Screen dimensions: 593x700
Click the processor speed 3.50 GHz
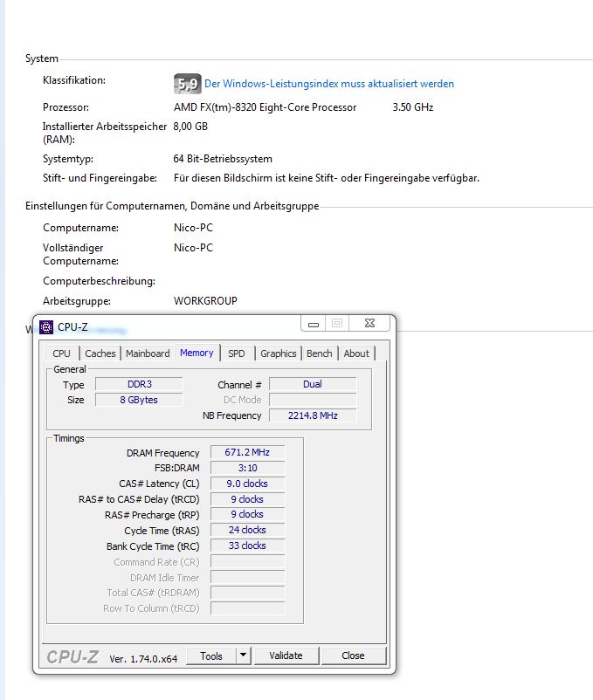coord(412,107)
